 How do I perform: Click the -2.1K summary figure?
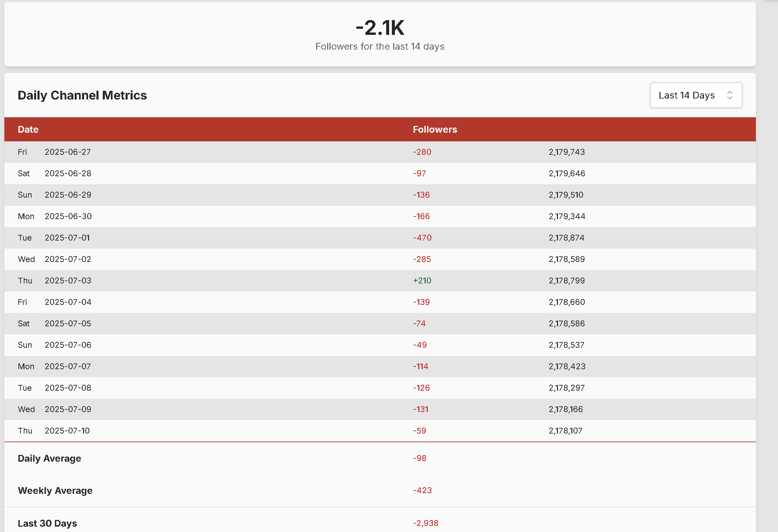coord(380,27)
